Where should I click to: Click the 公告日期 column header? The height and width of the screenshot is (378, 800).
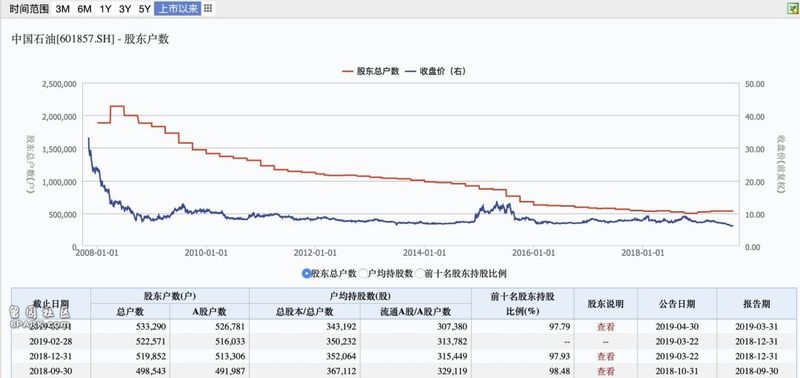point(677,304)
